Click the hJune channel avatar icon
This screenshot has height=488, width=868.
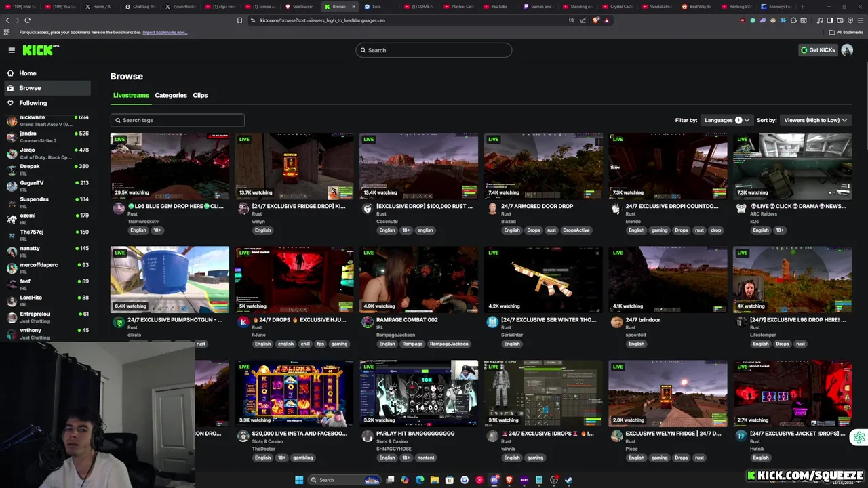tap(243, 323)
